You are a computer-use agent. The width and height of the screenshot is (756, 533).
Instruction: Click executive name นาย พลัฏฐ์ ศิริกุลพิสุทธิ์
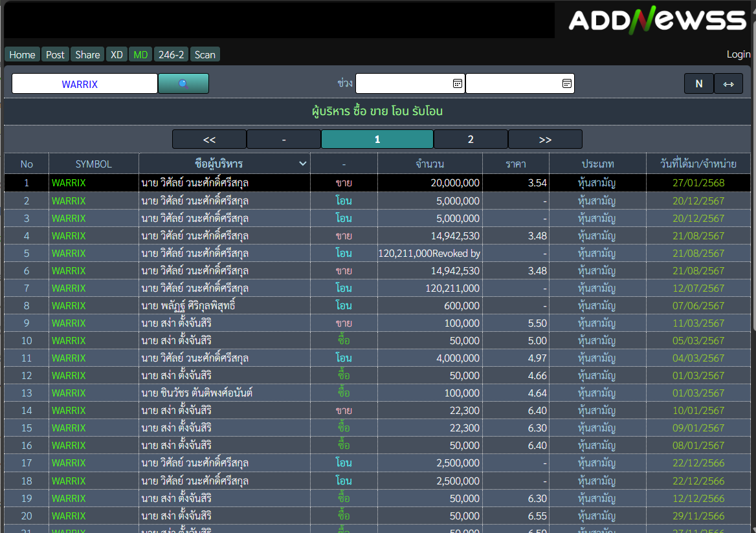(x=188, y=305)
